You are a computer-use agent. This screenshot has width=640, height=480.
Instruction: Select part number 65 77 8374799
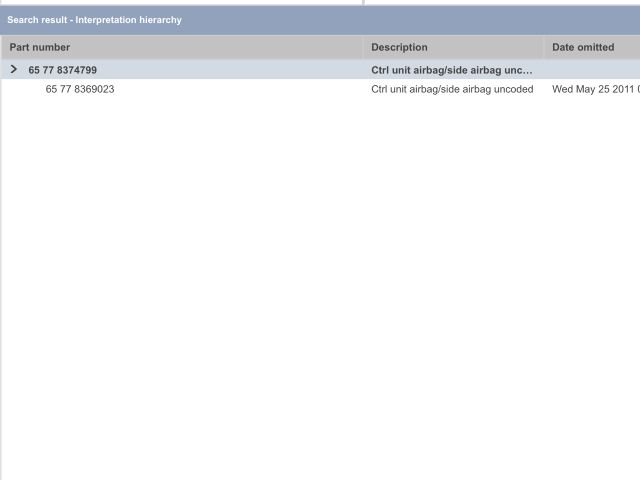pyautogui.click(x=63, y=70)
